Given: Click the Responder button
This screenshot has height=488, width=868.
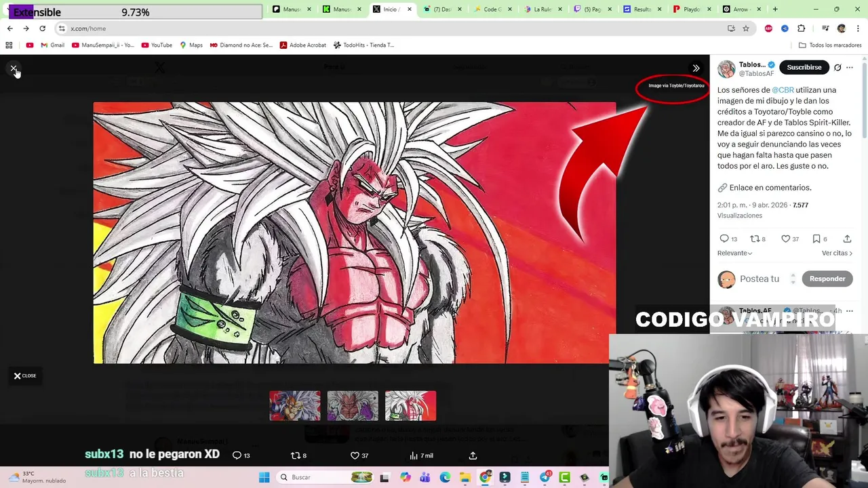Looking at the screenshot, I should coord(827,279).
